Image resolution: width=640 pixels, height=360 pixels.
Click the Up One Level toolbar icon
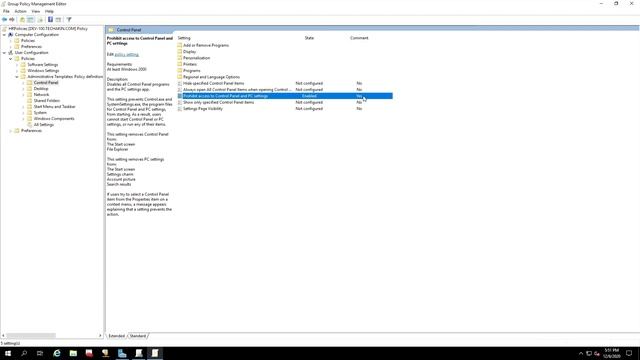tap(22, 20)
